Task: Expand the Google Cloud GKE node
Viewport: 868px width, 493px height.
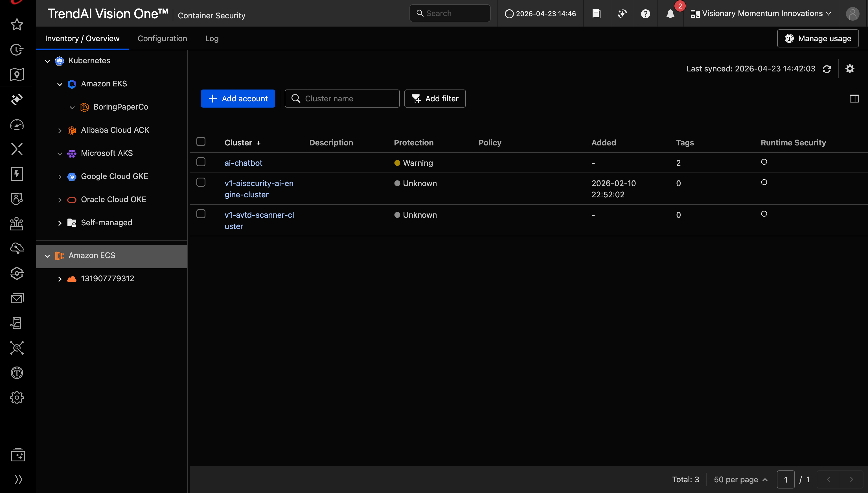Action: (60, 177)
